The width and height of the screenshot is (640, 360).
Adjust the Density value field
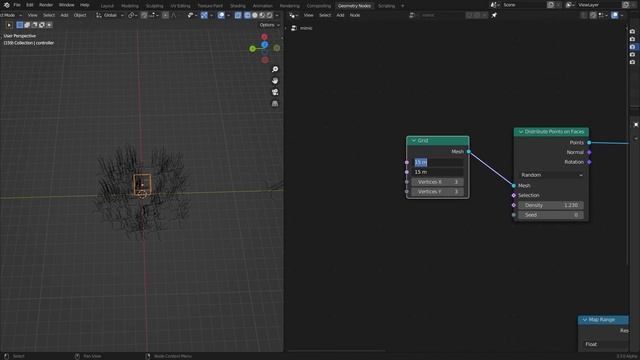(551, 205)
